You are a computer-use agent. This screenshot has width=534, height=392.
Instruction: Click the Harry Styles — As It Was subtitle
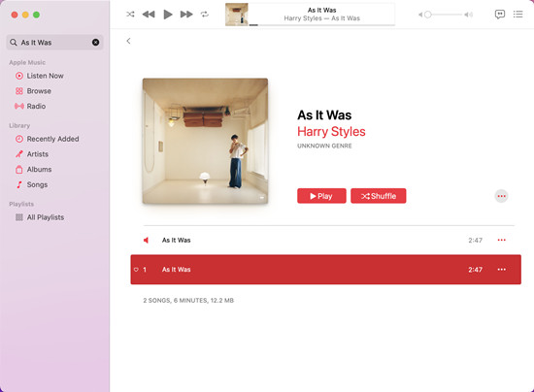(321, 18)
